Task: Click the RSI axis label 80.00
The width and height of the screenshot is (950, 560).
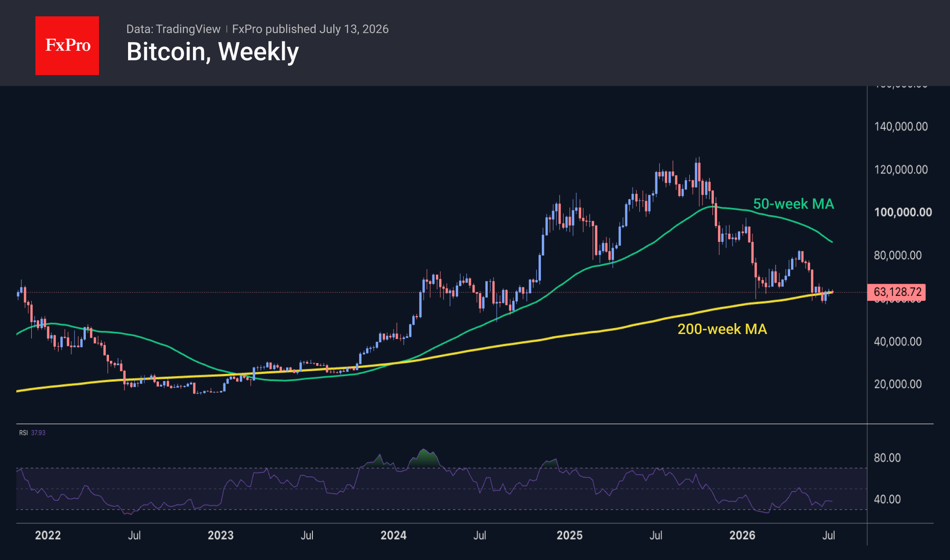Action: 887,458
